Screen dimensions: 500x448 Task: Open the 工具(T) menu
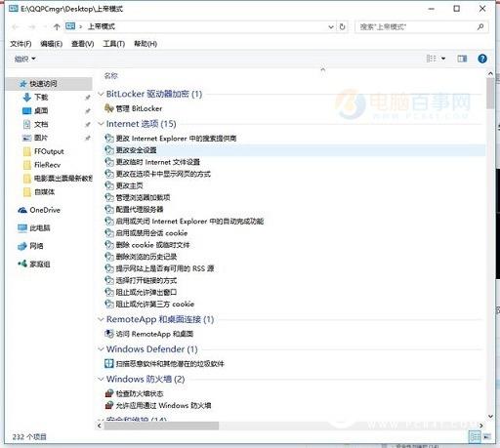(x=114, y=44)
